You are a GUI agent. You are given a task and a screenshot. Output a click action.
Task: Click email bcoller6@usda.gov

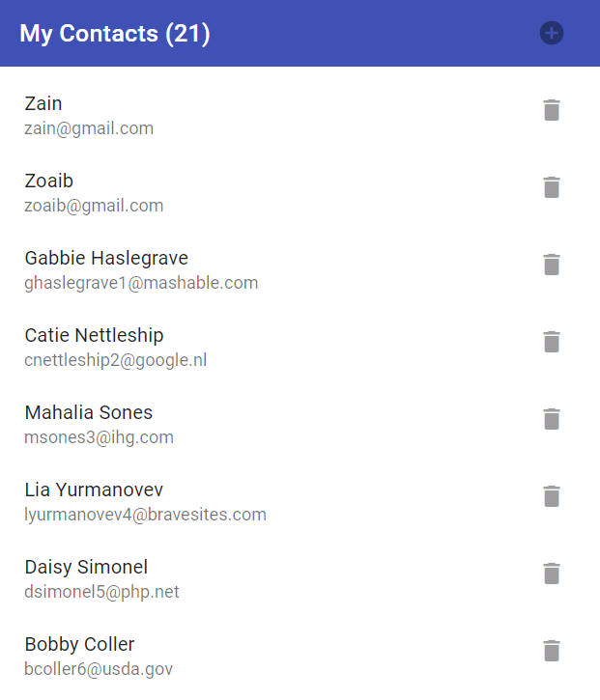coord(99,669)
